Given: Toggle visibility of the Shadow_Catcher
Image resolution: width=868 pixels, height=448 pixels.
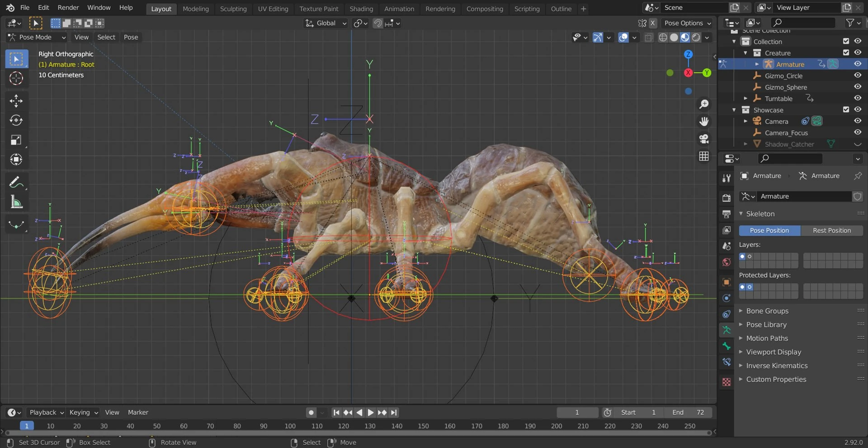Looking at the screenshot, I should click(857, 144).
